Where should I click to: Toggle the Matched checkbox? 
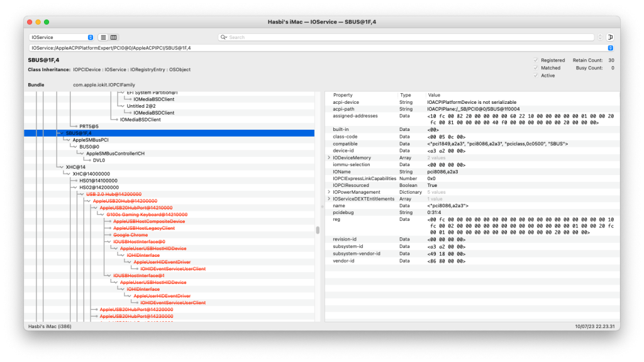535,68
